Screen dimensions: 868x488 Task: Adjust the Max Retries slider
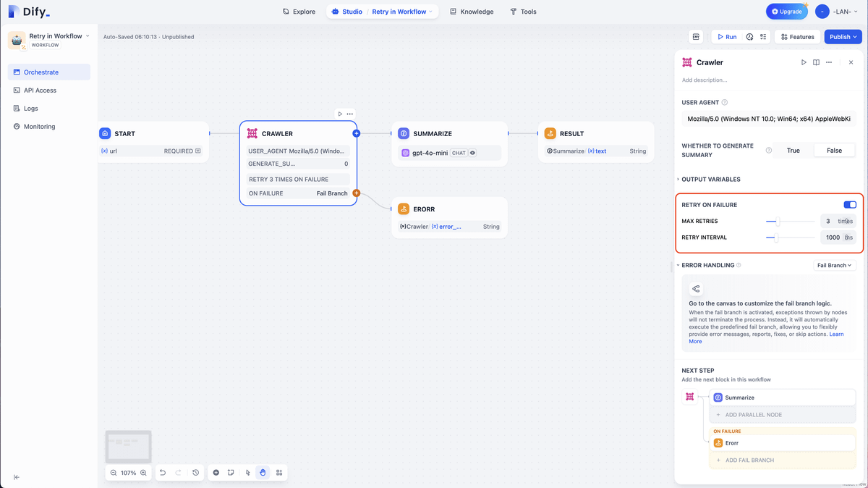point(791,222)
